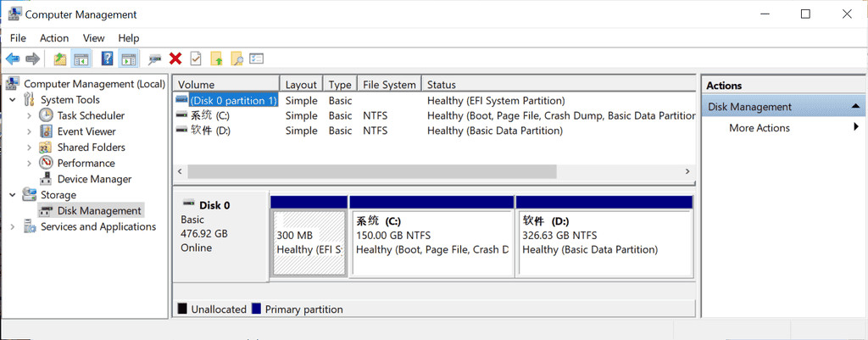Click the drive icon beside 系统 (C:) in the list
Screen dimensions: 868x340
[181, 115]
